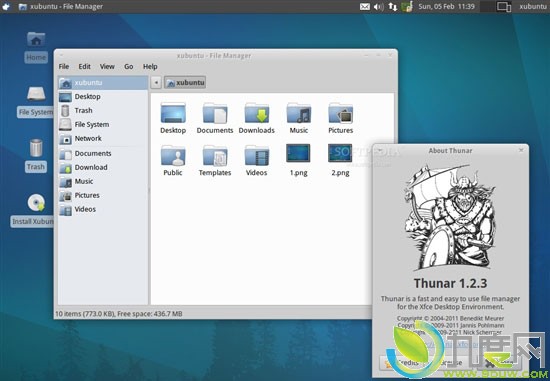Open the Edit menu
Viewport: 550px width, 381px height.
coord(84,67)
